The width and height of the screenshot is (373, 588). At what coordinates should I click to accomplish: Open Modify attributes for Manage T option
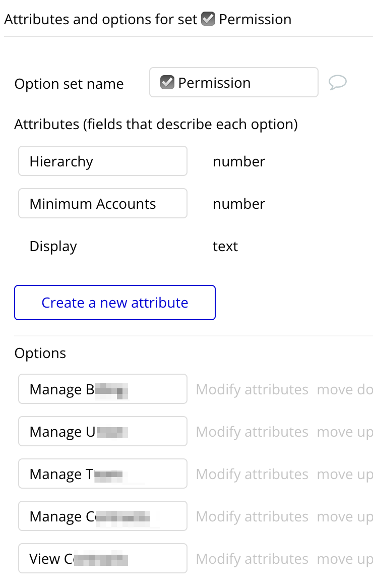click(252, 474)
